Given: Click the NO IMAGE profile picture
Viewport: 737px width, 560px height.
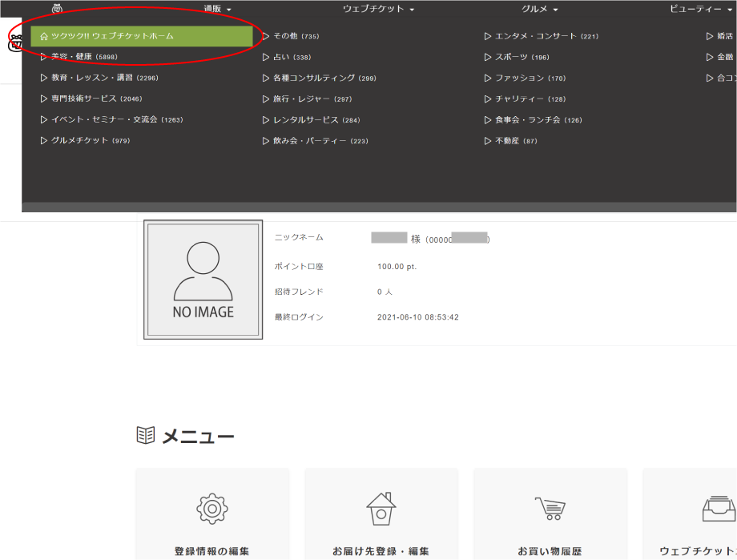Looking at the screenshot, I should [x=203, y=280].
